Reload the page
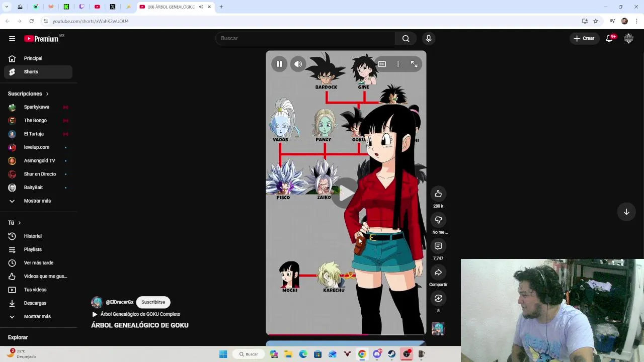 pos(31,21)
